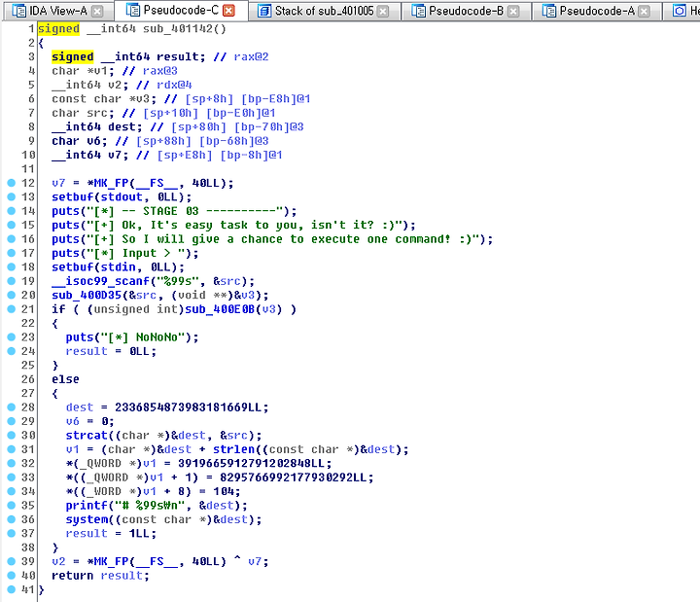Click setbuf(stdout) call on line 13
Viewport: 700px width, 602px height.
click(122, 197)
